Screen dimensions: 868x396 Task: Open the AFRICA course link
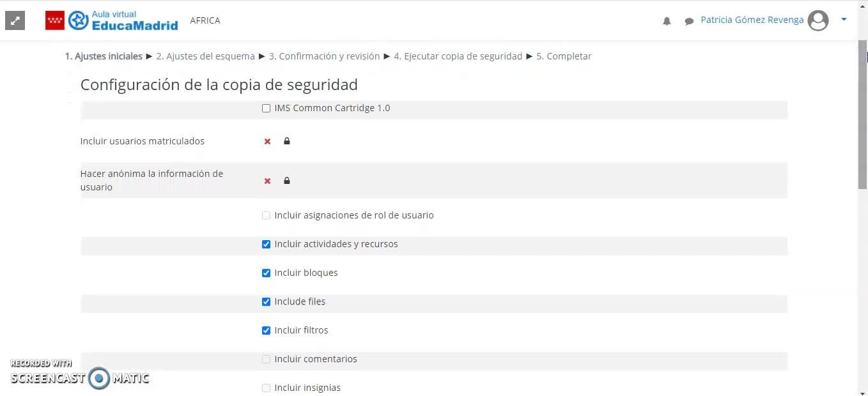click(205, 20)
